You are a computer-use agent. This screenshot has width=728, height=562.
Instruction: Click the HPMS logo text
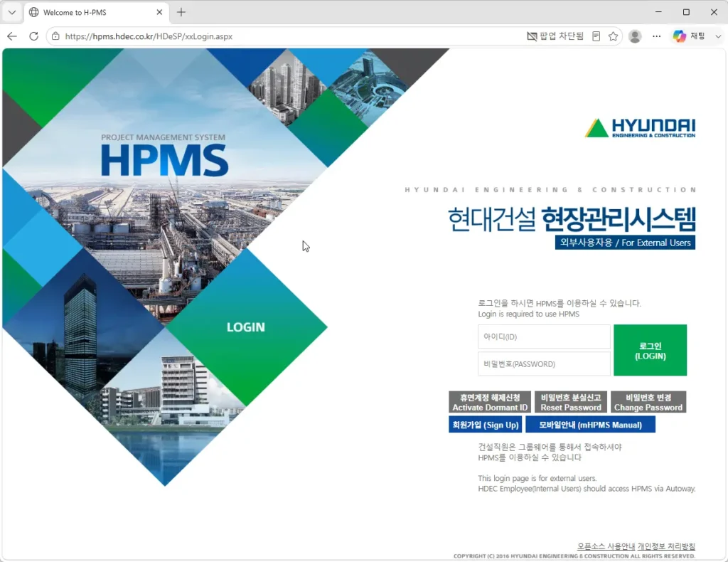click(x=165, y=160)
